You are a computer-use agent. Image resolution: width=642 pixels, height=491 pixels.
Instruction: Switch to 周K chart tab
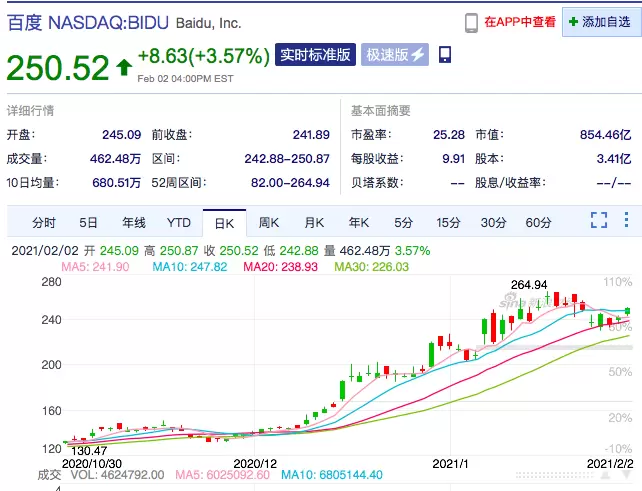point(268,222)
